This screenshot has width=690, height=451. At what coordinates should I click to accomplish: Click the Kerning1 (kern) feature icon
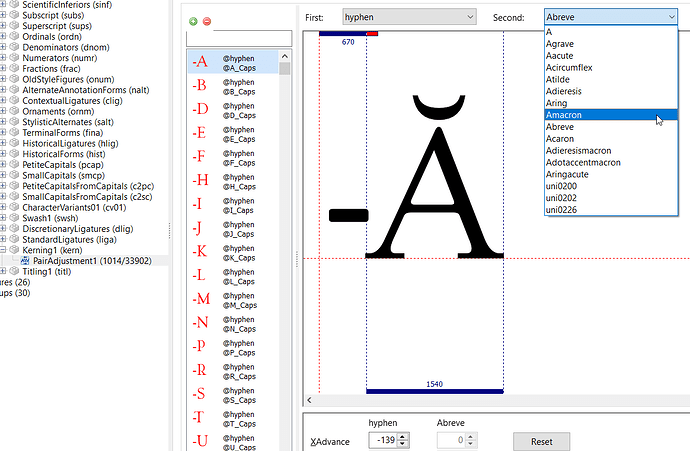(x=15, y=250)
